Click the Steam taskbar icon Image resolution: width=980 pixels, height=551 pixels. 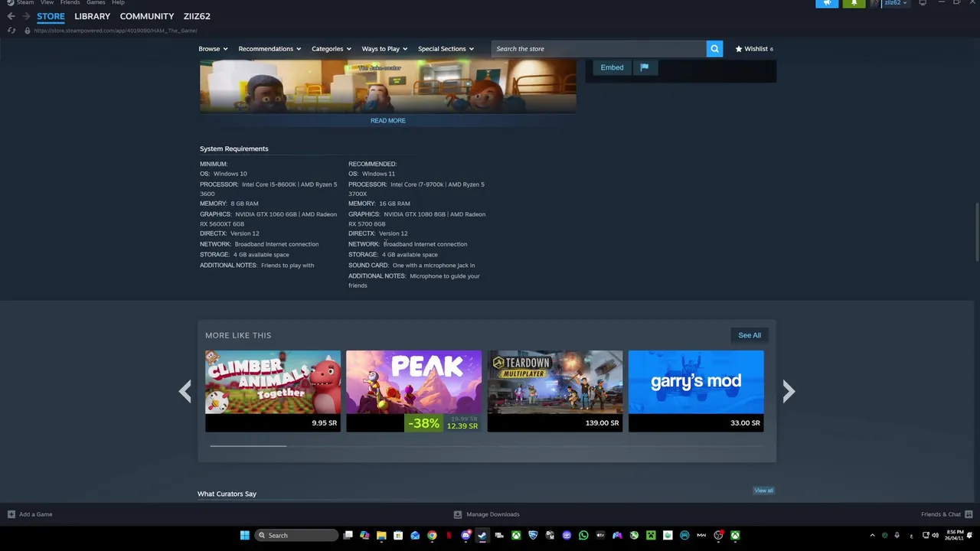coord(482,536)
